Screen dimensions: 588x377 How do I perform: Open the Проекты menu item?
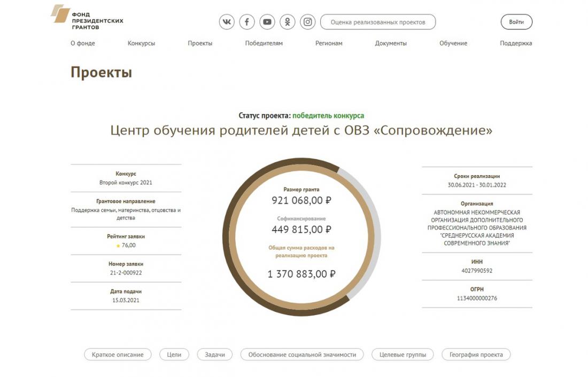click(x=200, y=43)
